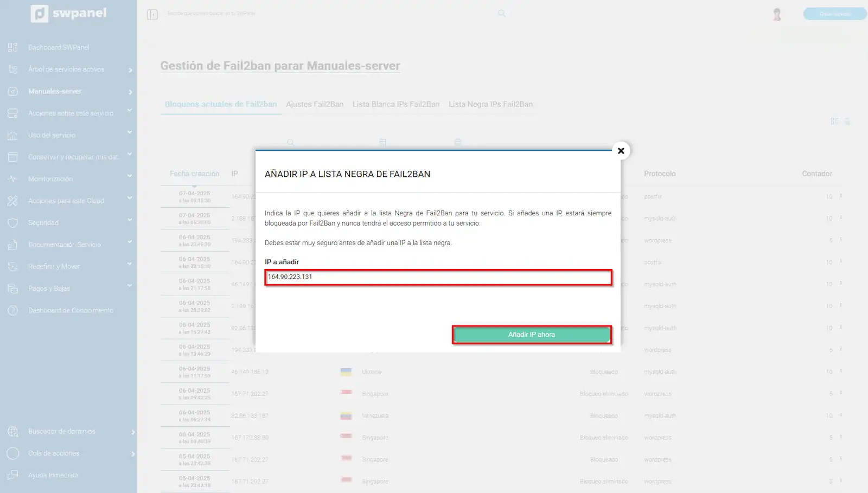The height and width of the screenshot is (493, 868).
Task: Open Dashboard SWPanel icon in sidebar
Action: [x=13, y=48]
